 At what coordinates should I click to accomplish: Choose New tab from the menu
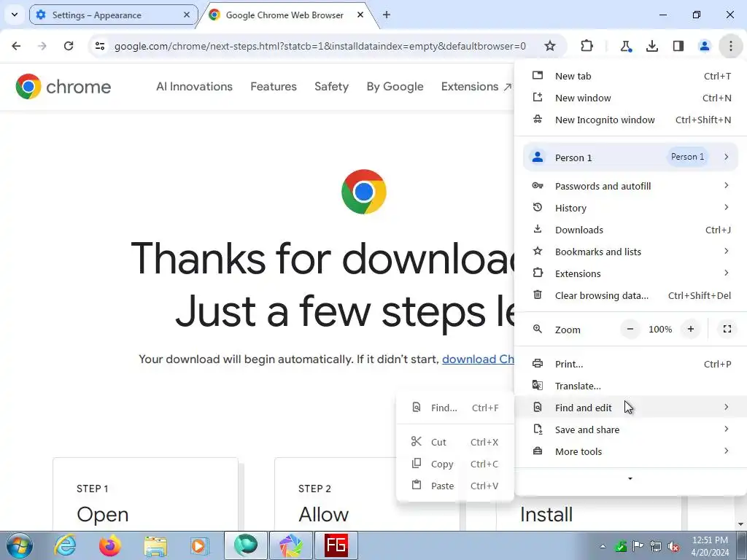tap(631, 76)
